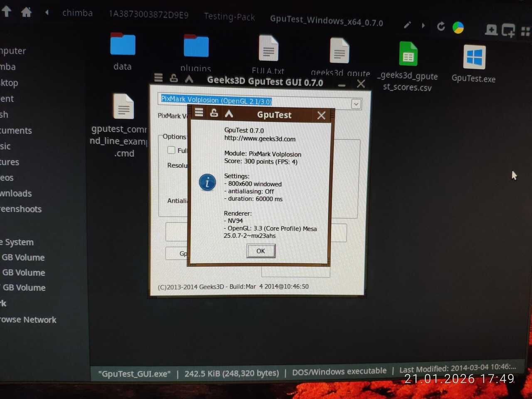Expand the PixMark Volplosion benchmark dropdown
Screen dimensions: 532x399
tap(356, 104)
